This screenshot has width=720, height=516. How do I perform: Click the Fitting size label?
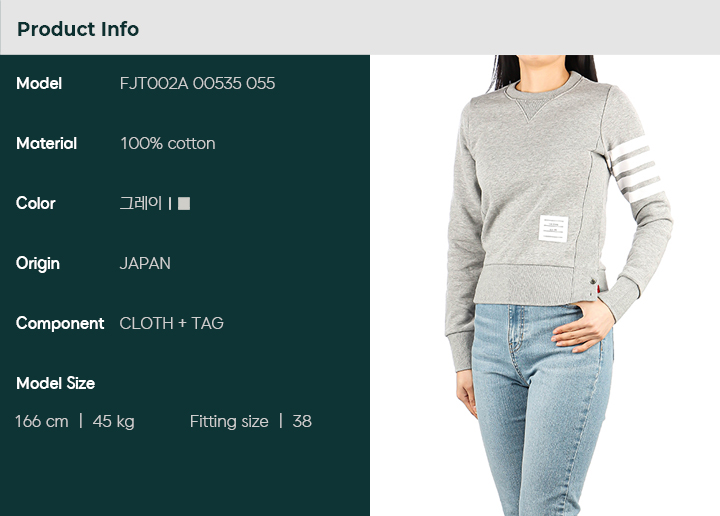coord(229,421)
